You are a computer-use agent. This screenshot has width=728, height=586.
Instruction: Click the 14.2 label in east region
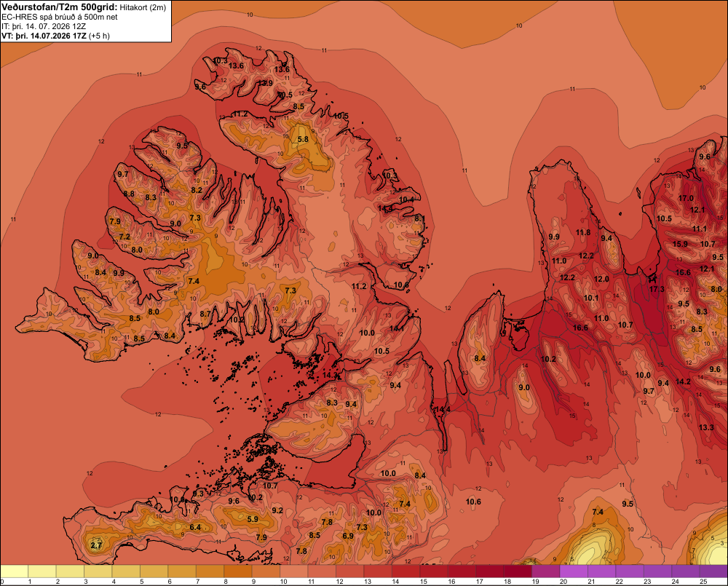tap(683, 381)
